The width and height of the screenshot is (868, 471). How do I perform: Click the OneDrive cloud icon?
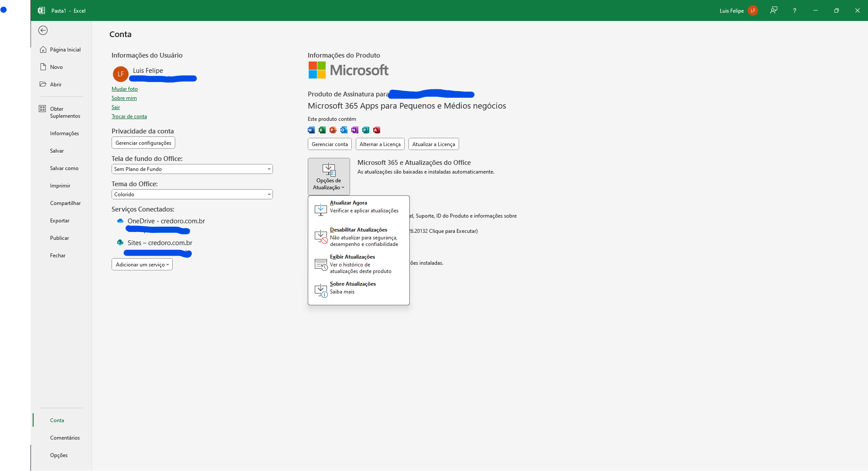[120, 221]
